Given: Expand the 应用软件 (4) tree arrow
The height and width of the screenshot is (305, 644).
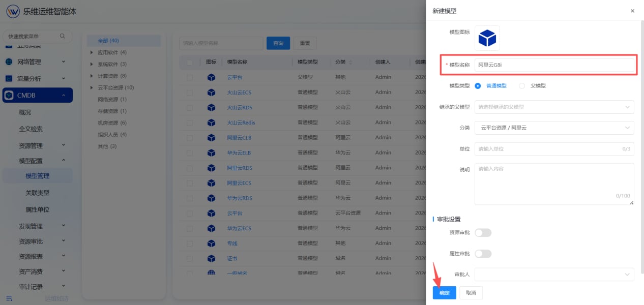Looking at the screenshot, I should [92, 52].
